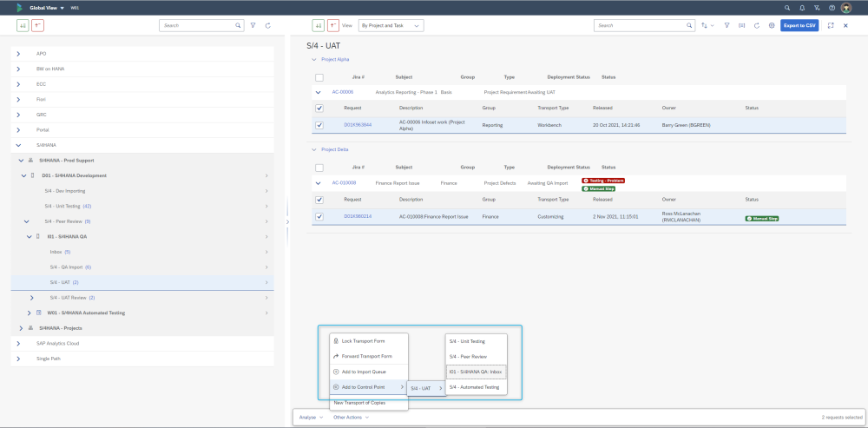Screen dimensions: 868x428
Task: Open the AC-010008 Jira link
Action: [344, 183]
